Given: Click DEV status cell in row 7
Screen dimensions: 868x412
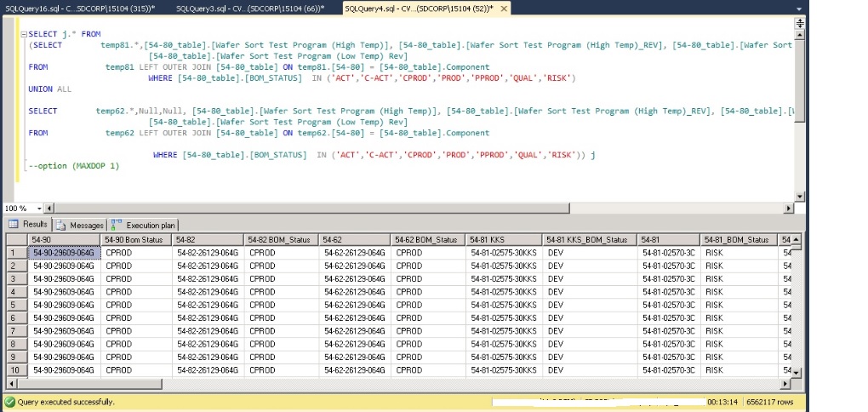Looking at the screenshot, I should [590, 330].
